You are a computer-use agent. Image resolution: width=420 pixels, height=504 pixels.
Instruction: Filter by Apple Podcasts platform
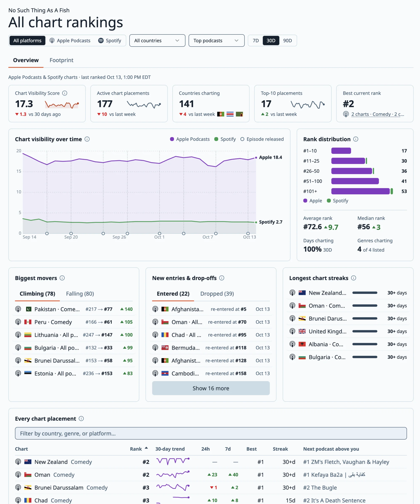click(70, 41)
